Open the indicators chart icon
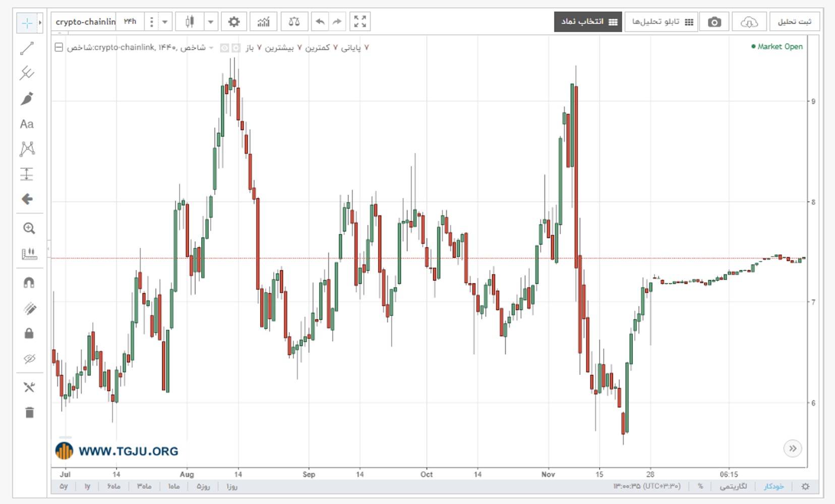 pyautogui.click(x=263, y=22)
